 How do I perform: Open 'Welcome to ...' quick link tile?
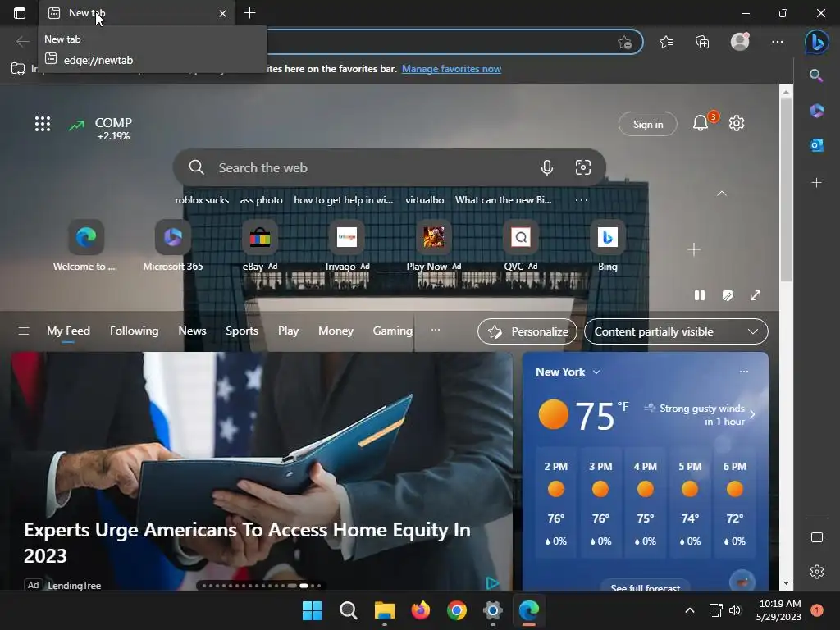click(85, 246)
